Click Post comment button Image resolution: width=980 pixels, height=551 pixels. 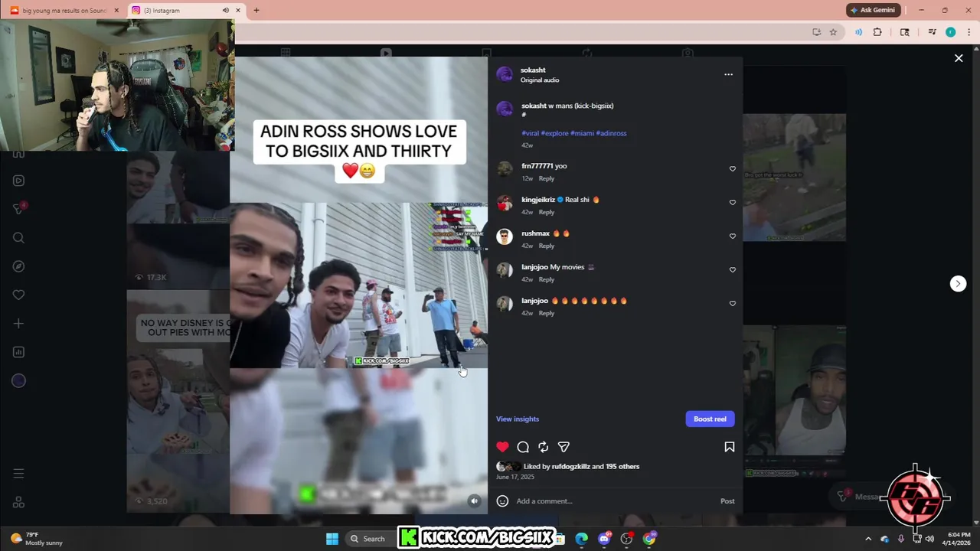tap(727, 501)
